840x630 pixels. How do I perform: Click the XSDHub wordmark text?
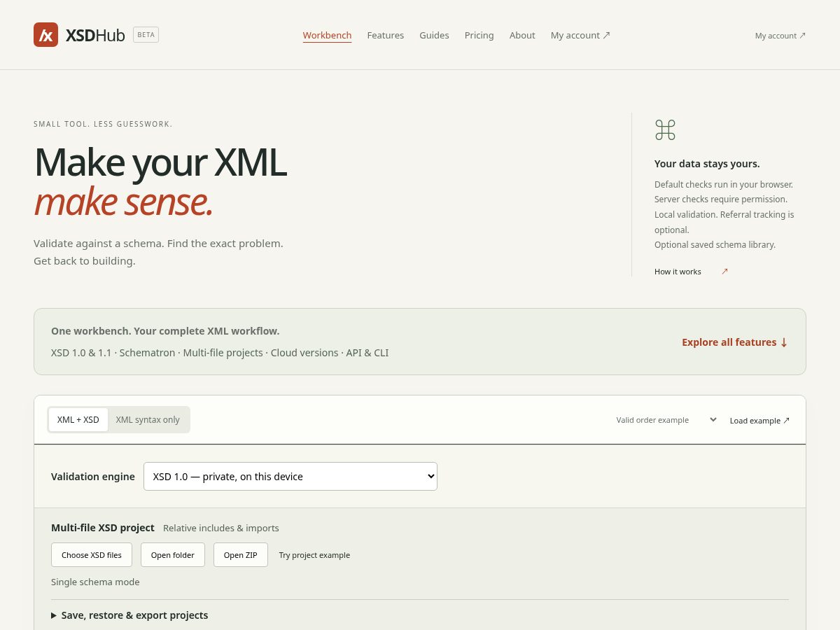95,35
